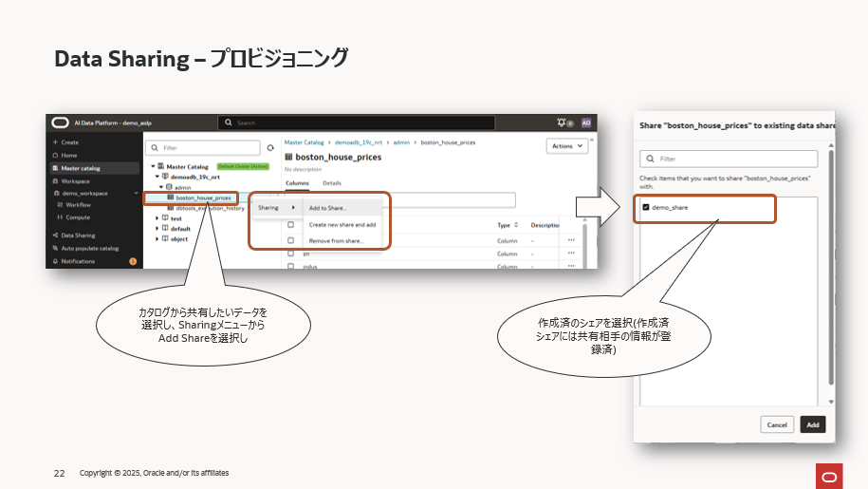Sort by the Type column arrows

point(516,225)
